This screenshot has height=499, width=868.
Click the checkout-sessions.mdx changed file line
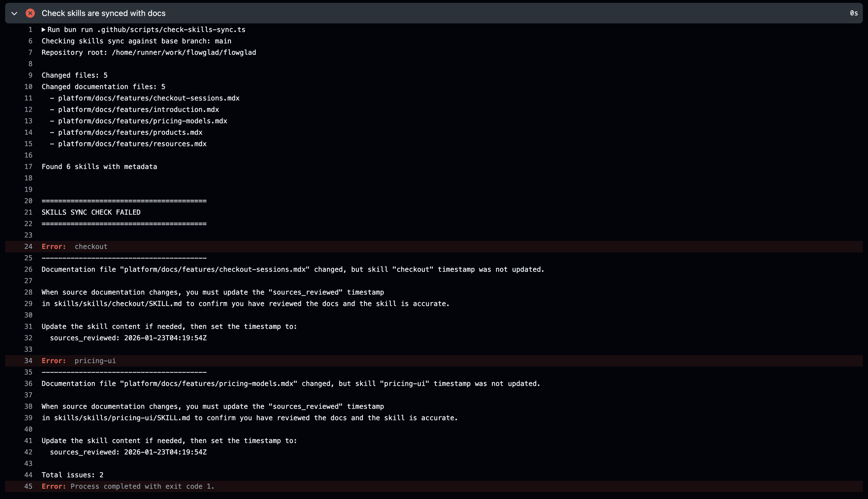click(148, 98)
